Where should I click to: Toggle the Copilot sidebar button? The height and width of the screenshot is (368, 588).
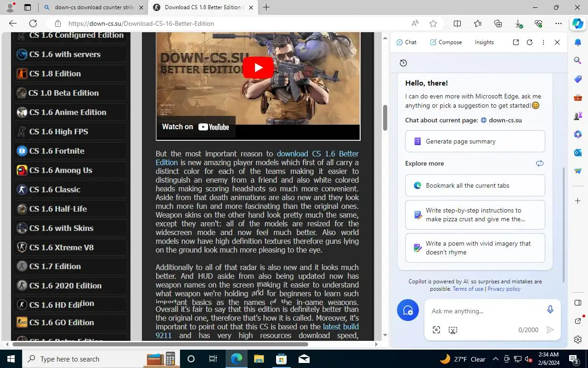[x=577, y=23]
